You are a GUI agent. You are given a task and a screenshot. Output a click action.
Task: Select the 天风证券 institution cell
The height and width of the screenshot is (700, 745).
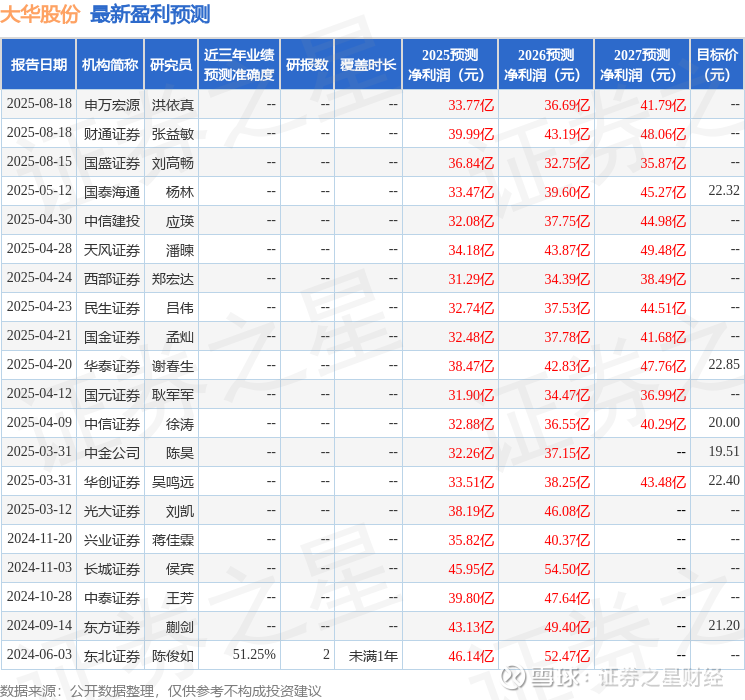coord(112,249)
